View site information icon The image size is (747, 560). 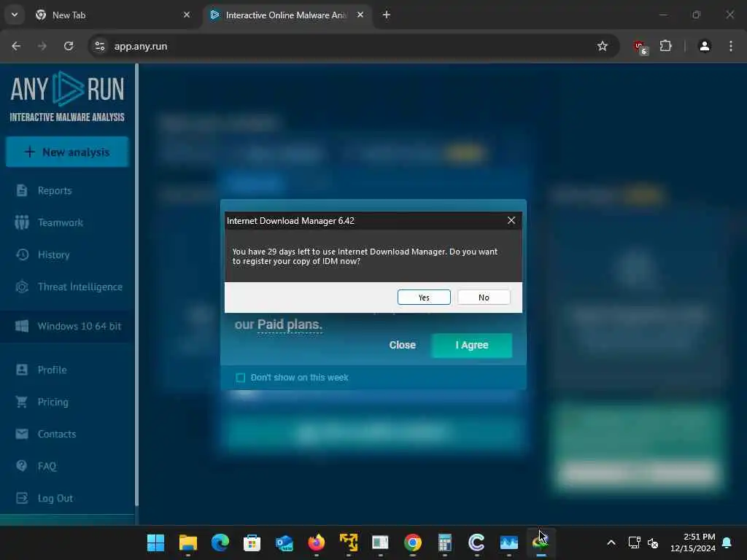[99, 46]
